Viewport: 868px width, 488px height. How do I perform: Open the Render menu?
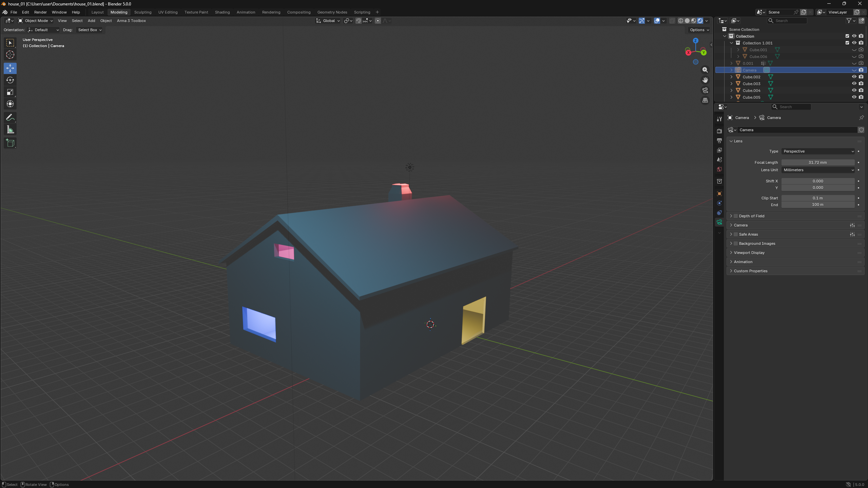tap(40, 12)
